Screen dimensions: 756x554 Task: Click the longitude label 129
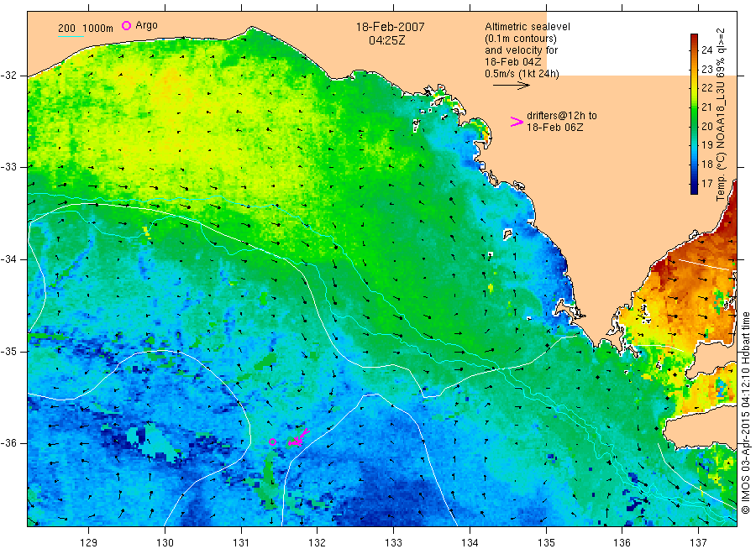(x=89, y=543)
